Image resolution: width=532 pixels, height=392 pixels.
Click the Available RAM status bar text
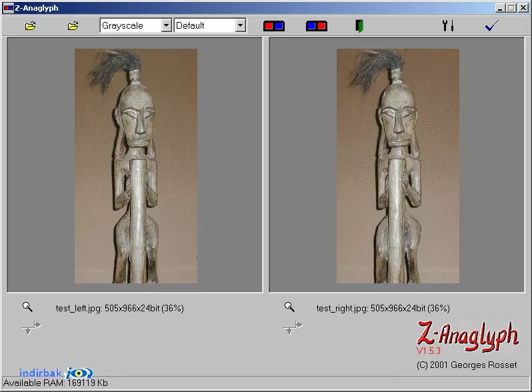tap(55, 383)
